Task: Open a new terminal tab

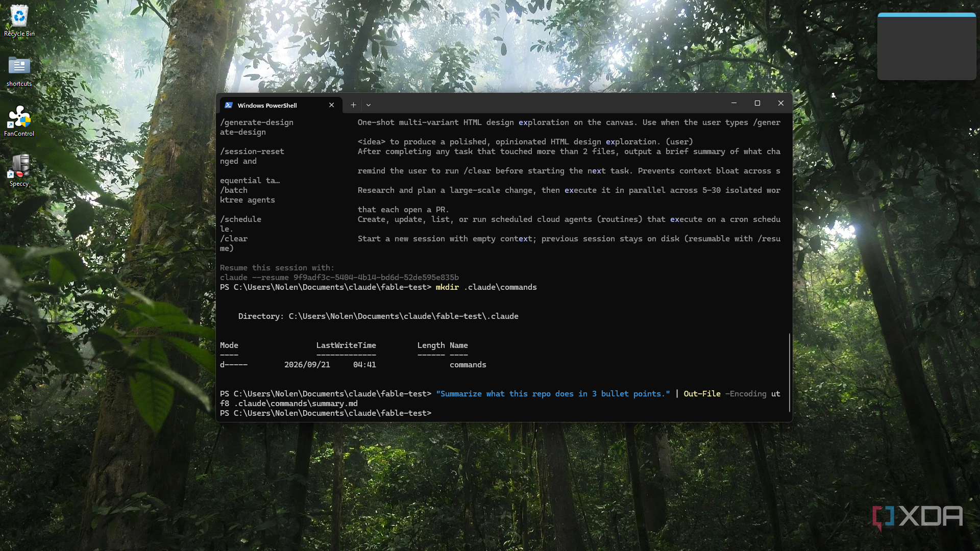Action: pyautogui.click(x=353, y=105)
